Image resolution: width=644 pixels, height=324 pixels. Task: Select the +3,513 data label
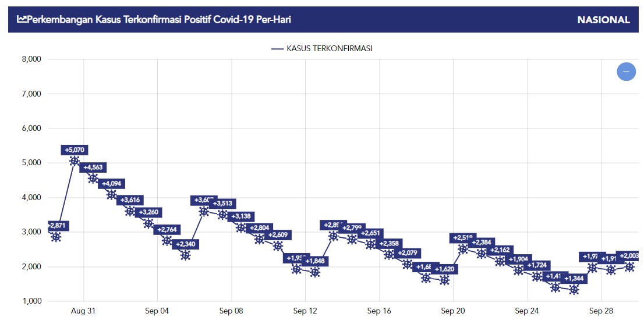[x=222, y=204]
